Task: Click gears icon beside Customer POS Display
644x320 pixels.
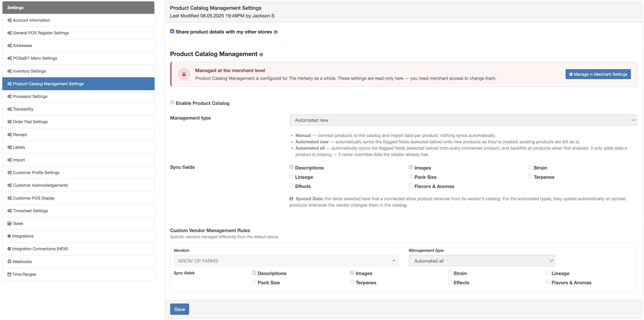Action: coord(9,198)
